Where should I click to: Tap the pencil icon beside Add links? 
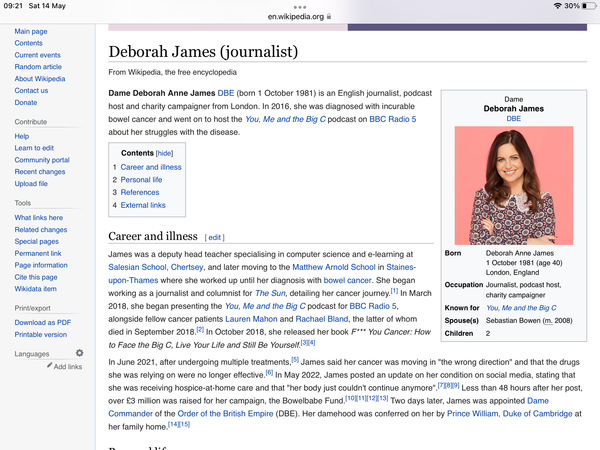(x=47, y=367)
